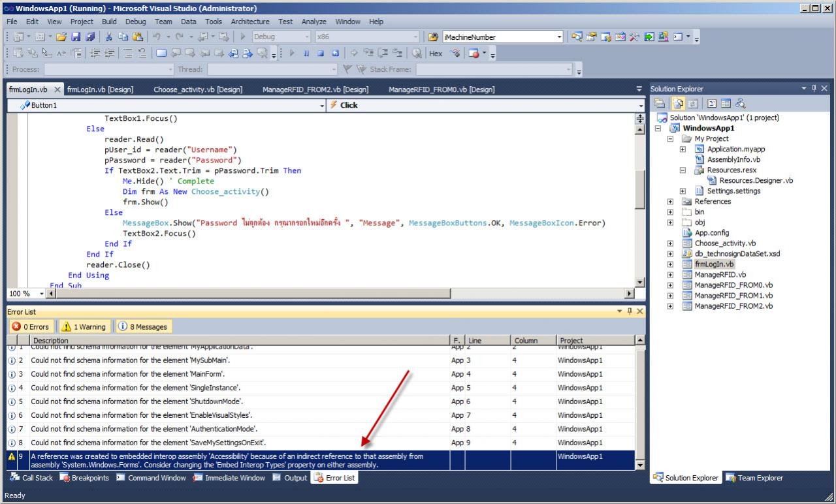The height and width of the screenshot is (504, 836).
Task: Click the Command Window icon in main toolbar
Action: click(x=677, y=37)
